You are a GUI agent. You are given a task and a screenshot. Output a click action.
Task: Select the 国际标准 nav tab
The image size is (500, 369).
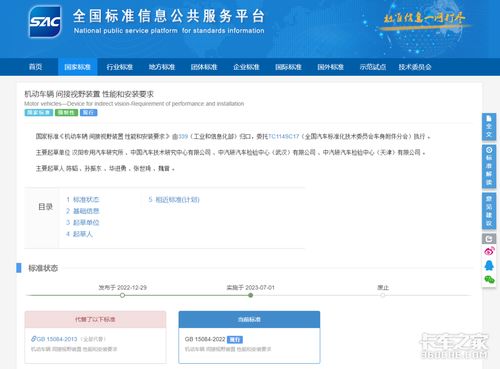[288, 67]
